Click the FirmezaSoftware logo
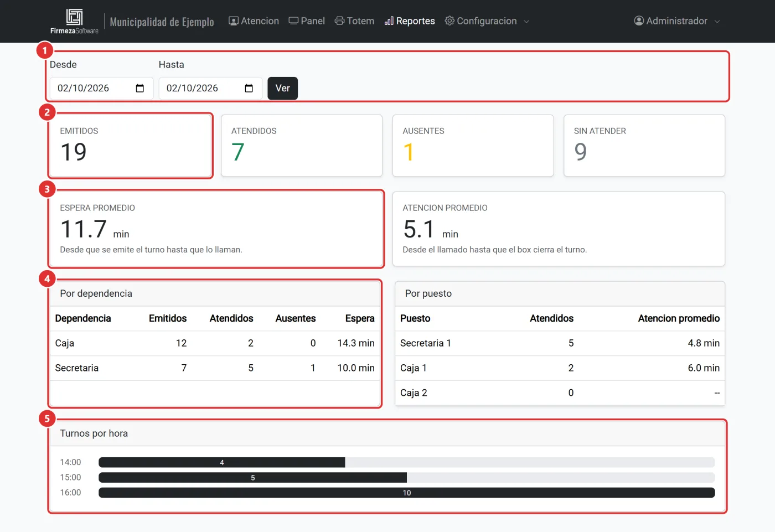Image resolution: width=775 pixels, height=532 pixels. (74, 22)
